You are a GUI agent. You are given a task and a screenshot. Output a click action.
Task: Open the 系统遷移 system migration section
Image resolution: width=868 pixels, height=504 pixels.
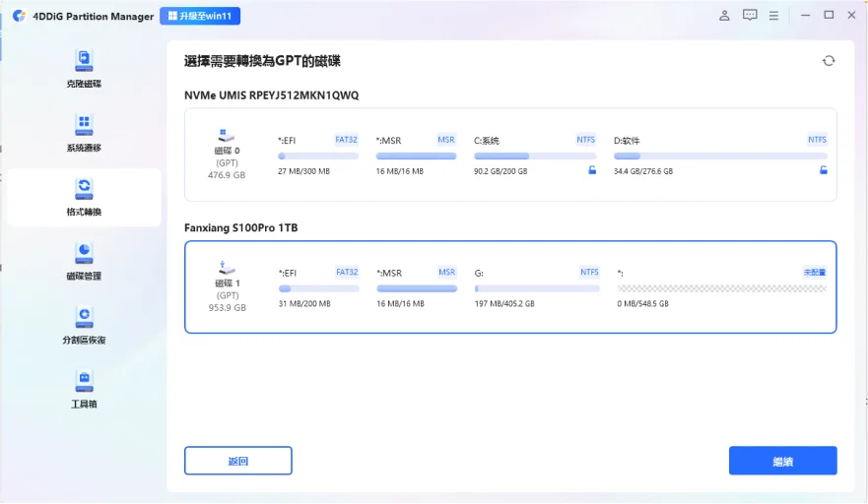(84, 133)
